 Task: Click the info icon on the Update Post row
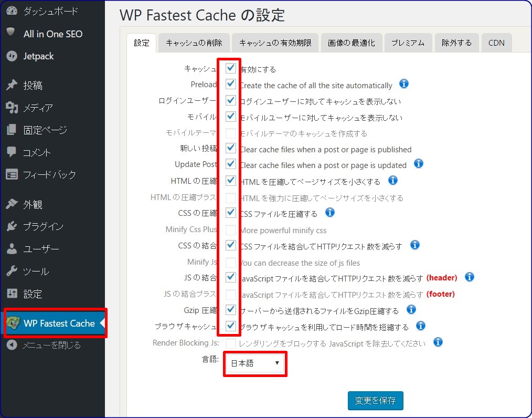[x=419, y=164]
